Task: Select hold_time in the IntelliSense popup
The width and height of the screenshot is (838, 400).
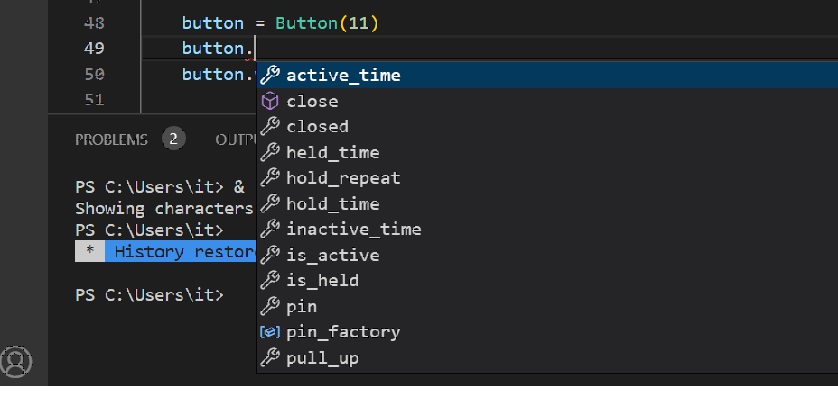Action: point(547,204)
